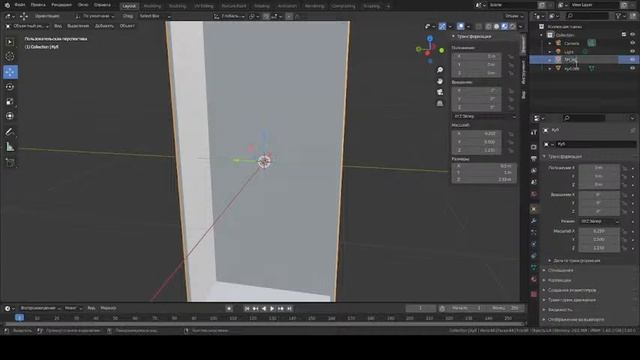Open shading options dropdown arrow

tap(521, 26)
